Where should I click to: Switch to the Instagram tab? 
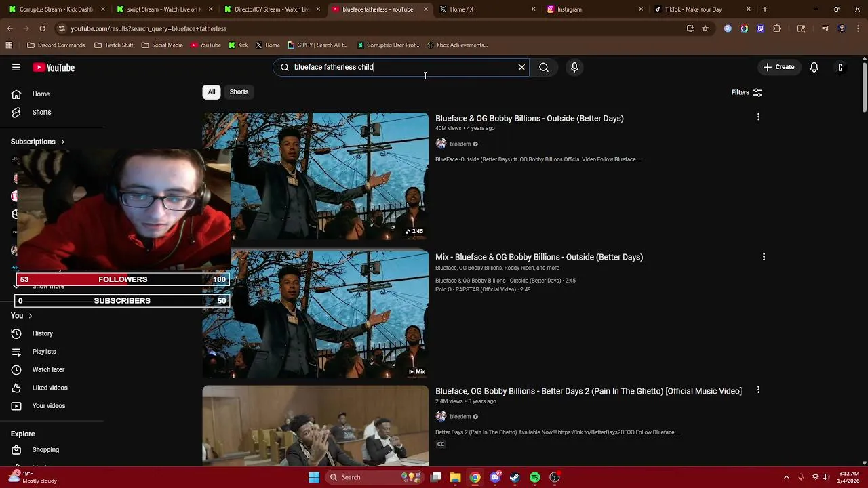tap(595, 9)
